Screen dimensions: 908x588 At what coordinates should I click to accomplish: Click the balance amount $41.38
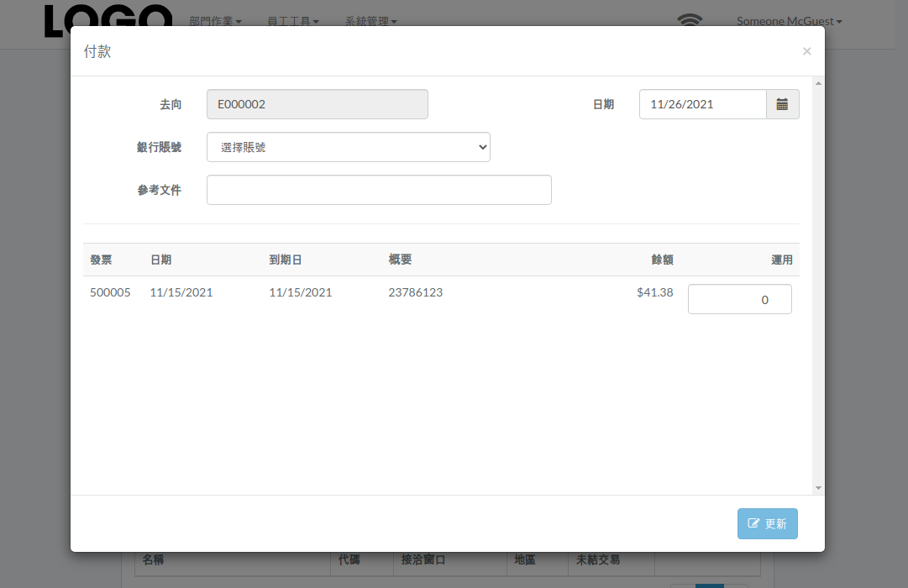pyautogui.click(x=655, y=292)
